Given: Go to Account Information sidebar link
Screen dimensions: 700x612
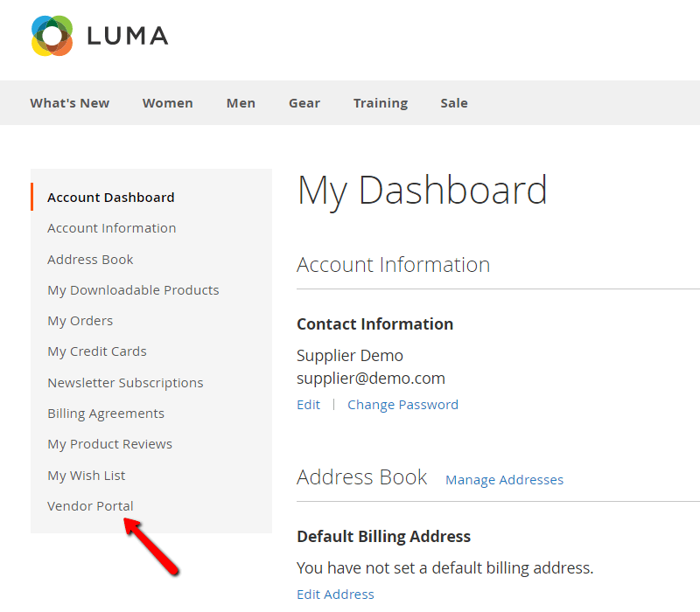Looking at the screenshot, I should (x=112, y=228).
